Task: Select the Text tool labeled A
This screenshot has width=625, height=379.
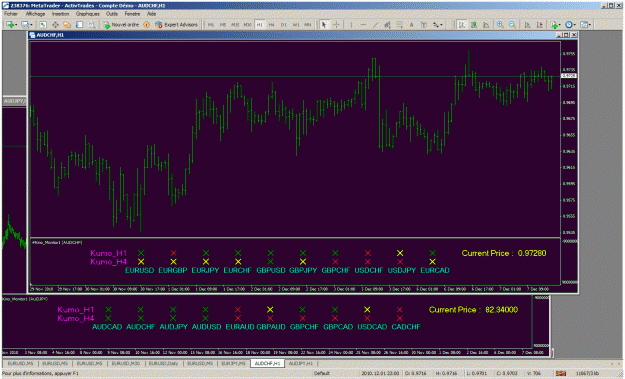Action: [411, 25]
